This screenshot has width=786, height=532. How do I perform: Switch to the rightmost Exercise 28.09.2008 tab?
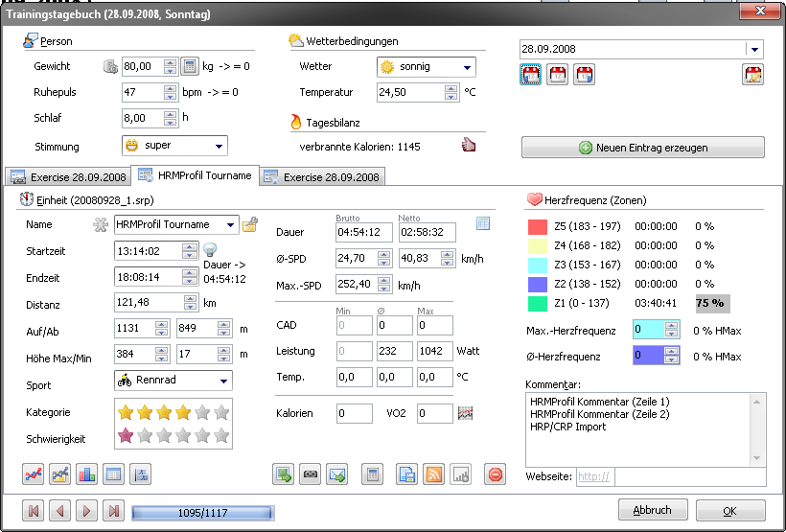pos(322,177)
